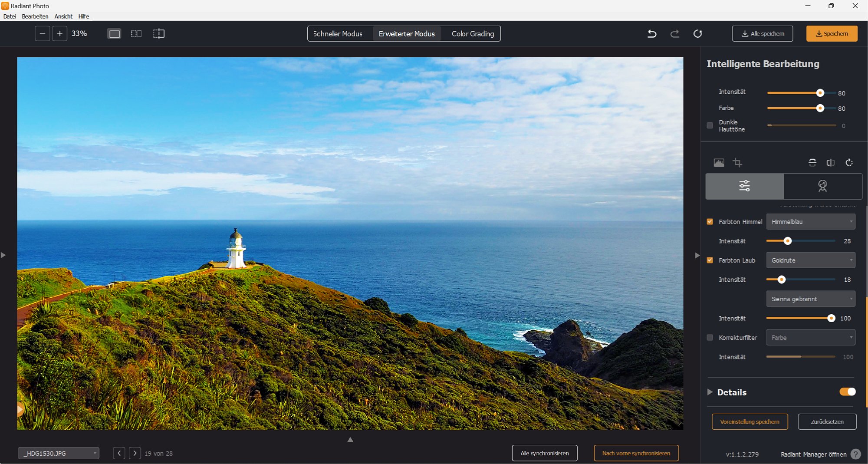Viewport: 868px width, 464px height.
Task: Click the rotate icon in the tool row
Action: 849,162
